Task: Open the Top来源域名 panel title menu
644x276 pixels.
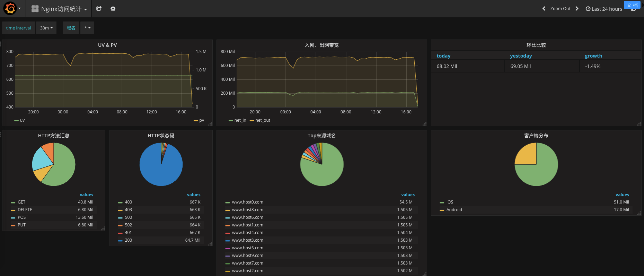Action: coord(322,136)
